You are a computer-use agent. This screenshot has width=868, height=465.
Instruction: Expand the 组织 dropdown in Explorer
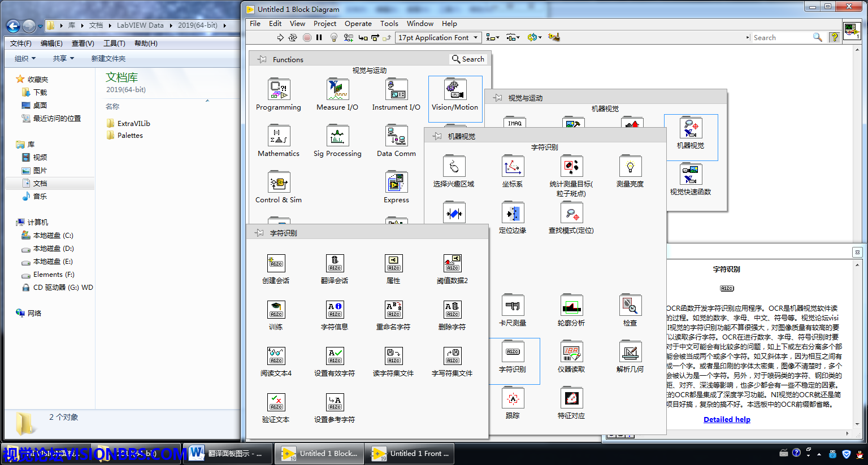[x=25, y=58]
